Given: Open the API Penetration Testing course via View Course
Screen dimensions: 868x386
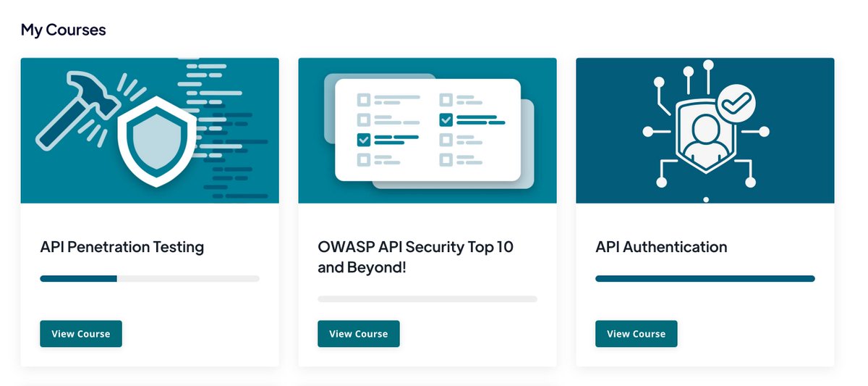Looking at the screenshot, I should [x=81, y=334].
